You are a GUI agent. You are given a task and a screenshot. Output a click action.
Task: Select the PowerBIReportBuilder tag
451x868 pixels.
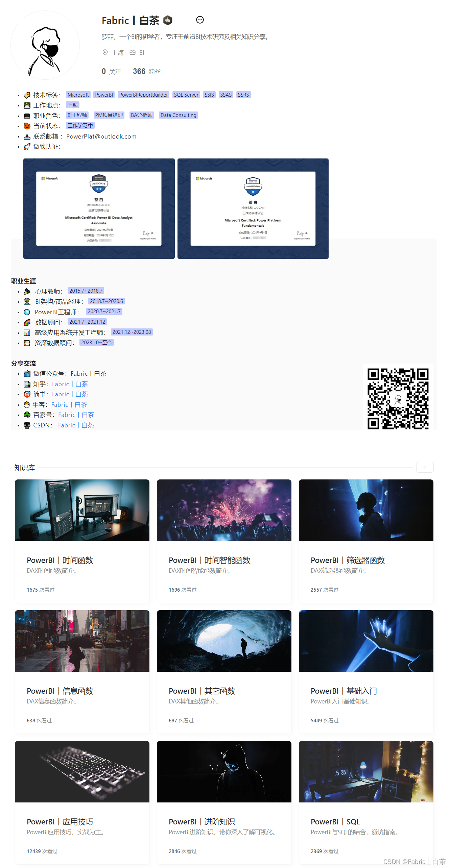click(x=144, y=95)
